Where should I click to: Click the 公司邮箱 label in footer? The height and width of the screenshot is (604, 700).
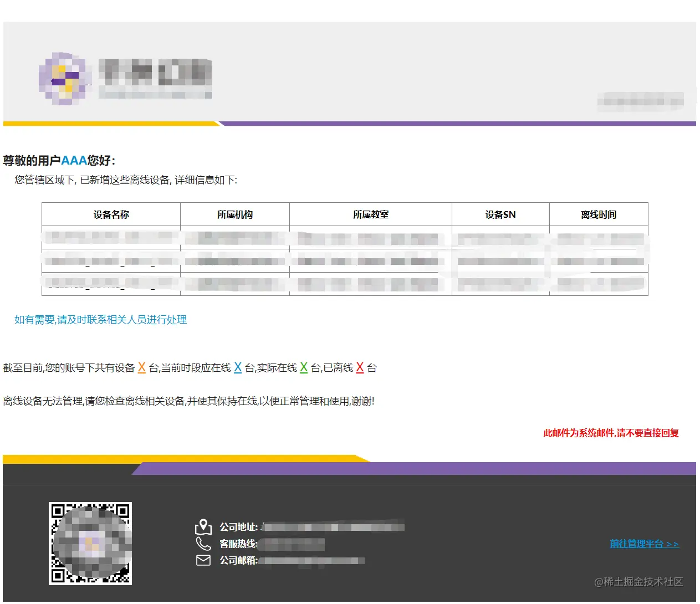coord(238,560)
